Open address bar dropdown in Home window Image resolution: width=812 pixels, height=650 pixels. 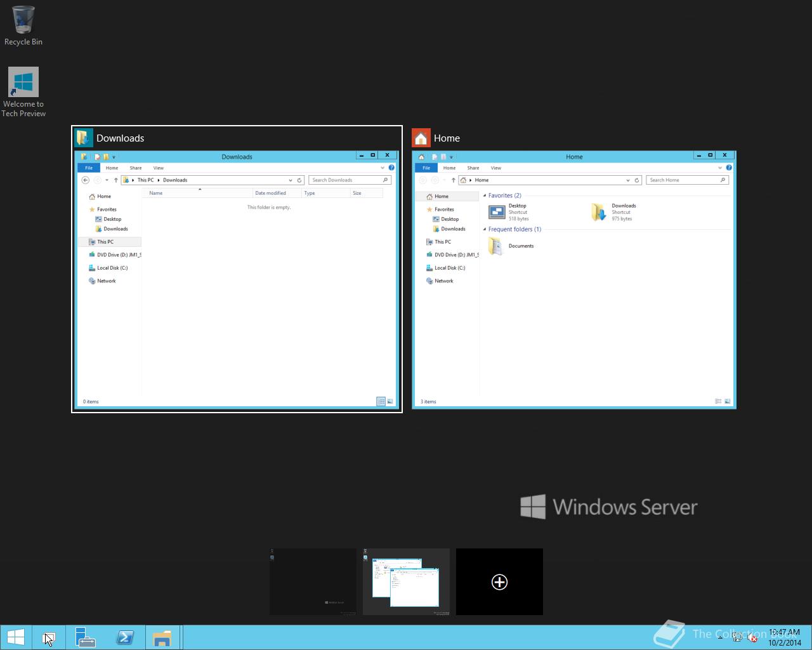(628, 180)
